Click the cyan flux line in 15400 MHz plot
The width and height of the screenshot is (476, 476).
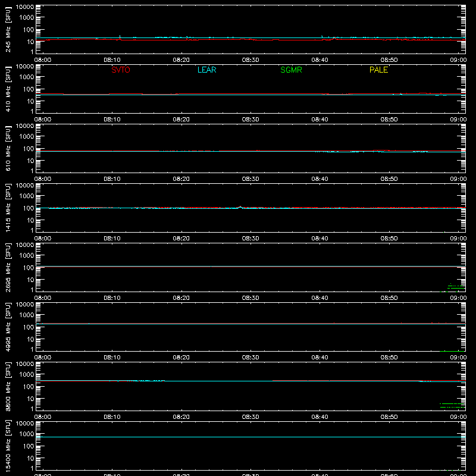click(x=250, y=437)
